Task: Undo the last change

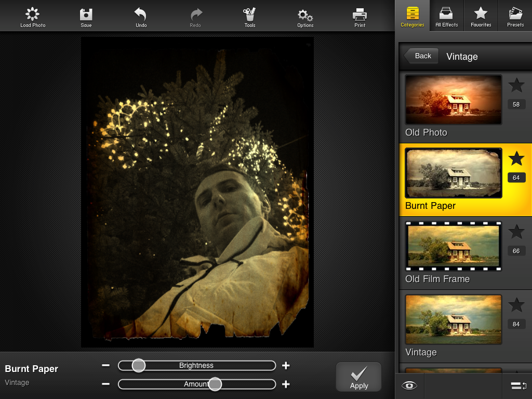Action: pyautogui.click(x=141, y=17)
